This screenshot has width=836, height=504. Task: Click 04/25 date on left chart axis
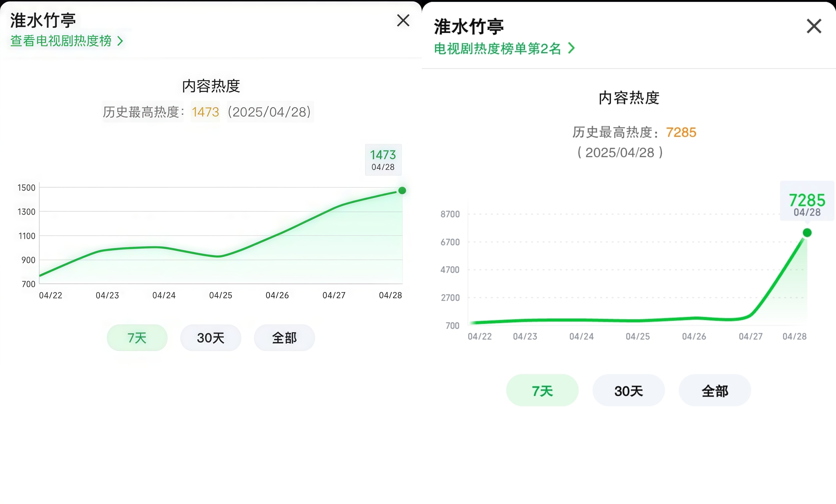(x=221, y=295)
